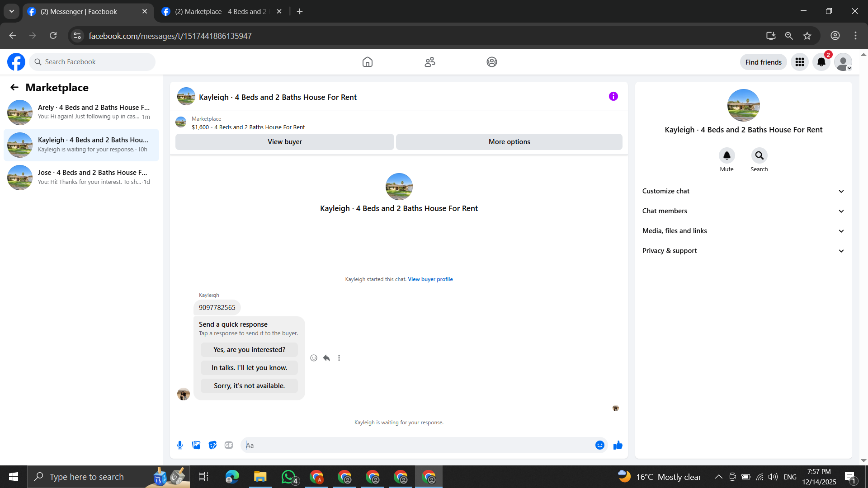This screenshot has height=488, width=868.
Task: Click the reply arrow beside message
Action: click(x=326, y=358)
